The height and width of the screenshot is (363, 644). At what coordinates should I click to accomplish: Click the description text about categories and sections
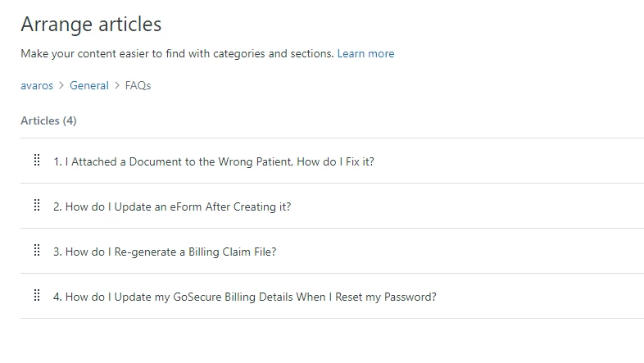pyautogui.click(x=177, y=53)
